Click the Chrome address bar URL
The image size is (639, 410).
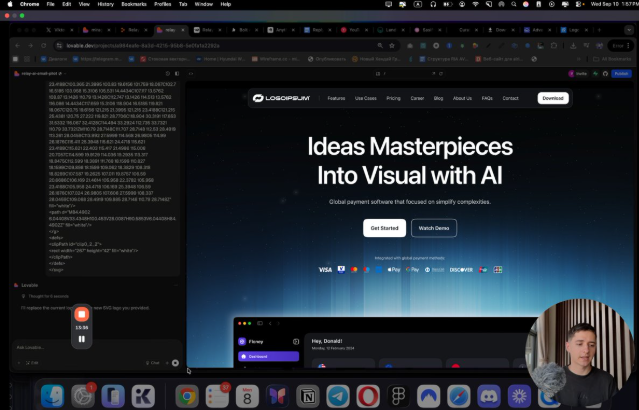(143, 46)
